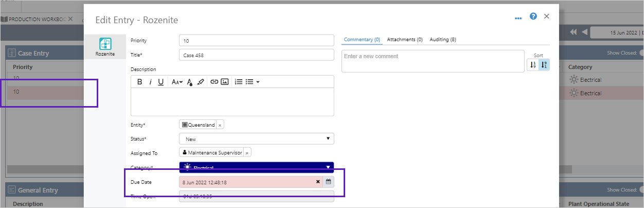Sort comments ascending 1 to 9
The width and height of the screenshot is (644, 208).
[533, 64]
